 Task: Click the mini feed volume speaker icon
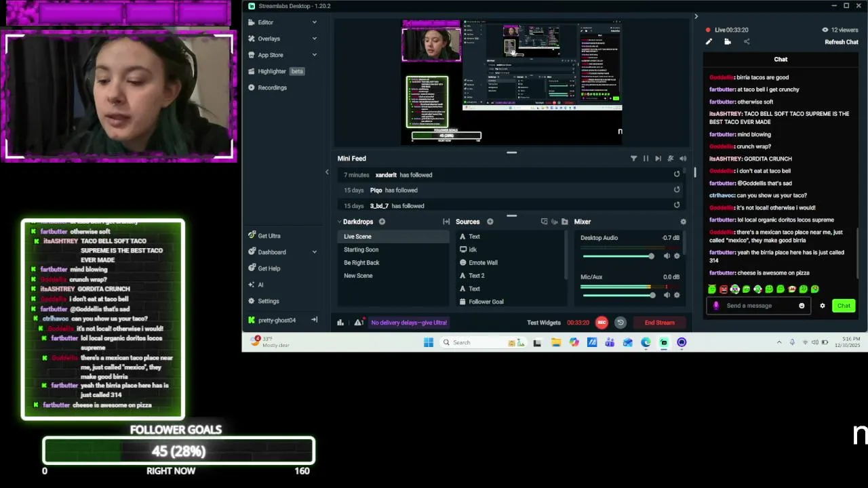683,159
